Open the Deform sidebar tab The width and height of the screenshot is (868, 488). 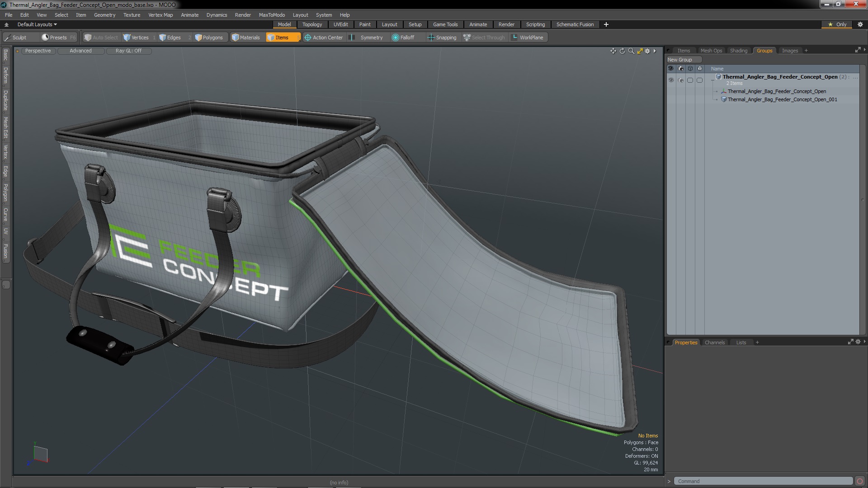(x=5, y=75)
